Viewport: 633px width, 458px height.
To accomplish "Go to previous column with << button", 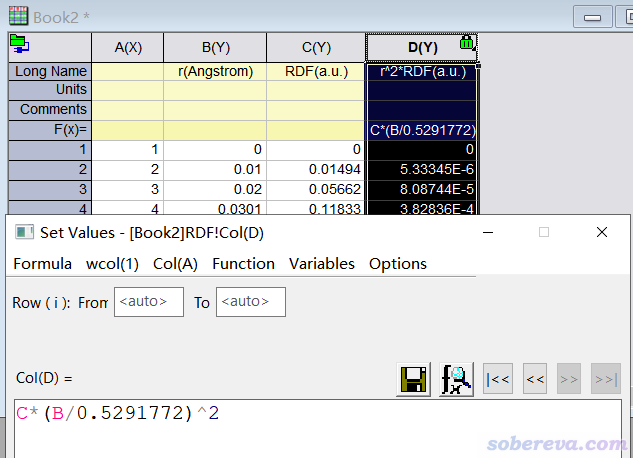I will [x=535, y=379].
